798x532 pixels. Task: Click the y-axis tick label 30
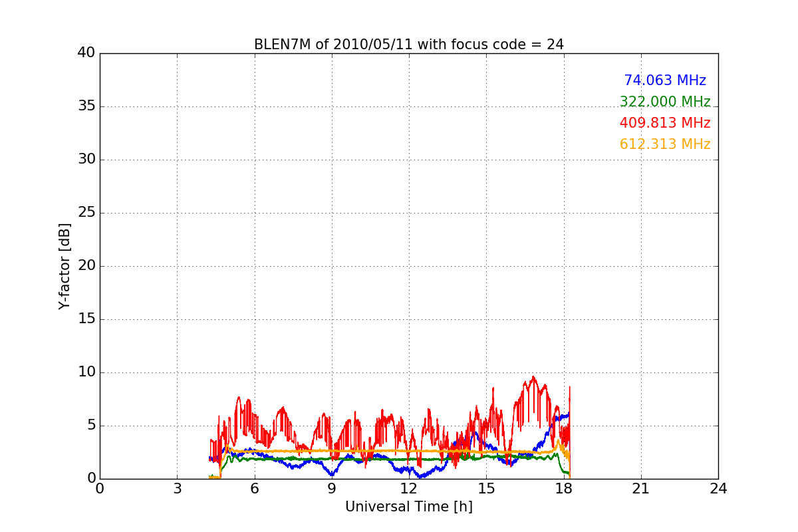(x=86, y=160)
